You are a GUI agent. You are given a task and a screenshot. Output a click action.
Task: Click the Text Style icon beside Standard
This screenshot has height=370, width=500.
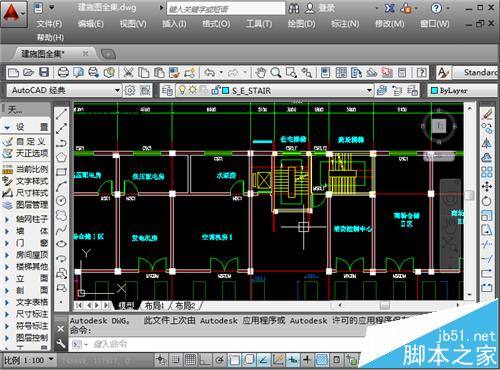point(443,72)
